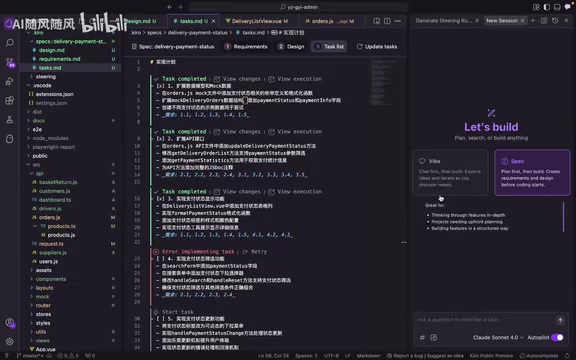The width and height of the screenshot is (576, 360).
Task: Switch to the tasks.md editor tab
Action: [x=193, y=21]
